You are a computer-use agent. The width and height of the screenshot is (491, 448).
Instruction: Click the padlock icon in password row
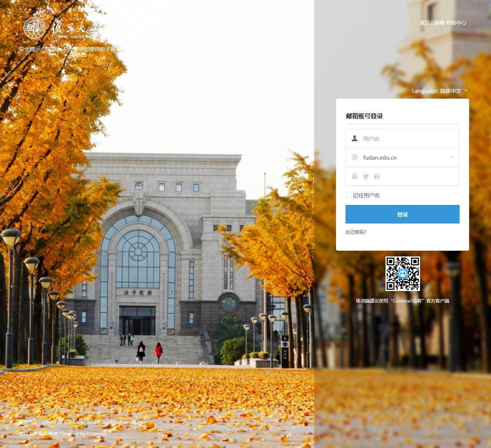coord(354,176)
